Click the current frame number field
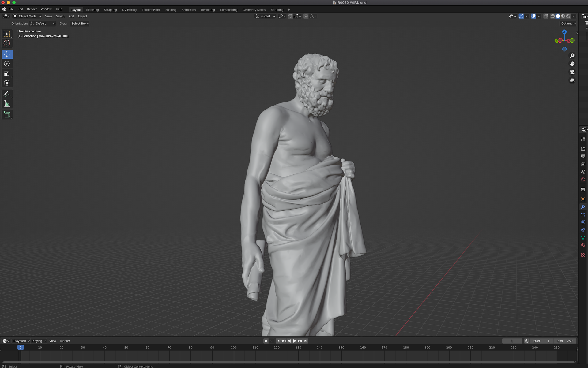This screenshot has height=368, width=588. click(x=512, y=341)
